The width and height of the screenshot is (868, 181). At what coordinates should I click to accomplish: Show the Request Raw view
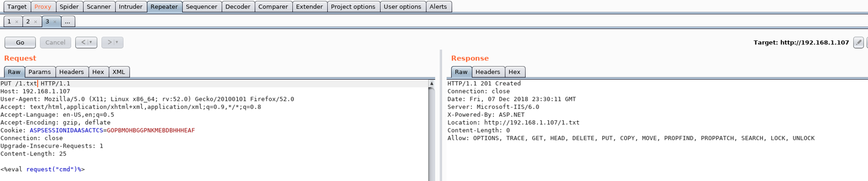coord(14,72)
